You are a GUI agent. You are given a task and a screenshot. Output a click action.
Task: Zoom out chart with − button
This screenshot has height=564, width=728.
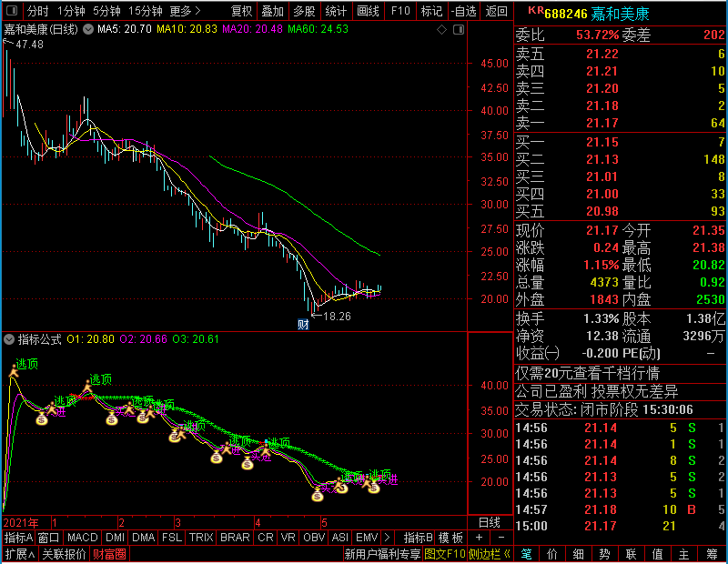click(x=501, y=538)
